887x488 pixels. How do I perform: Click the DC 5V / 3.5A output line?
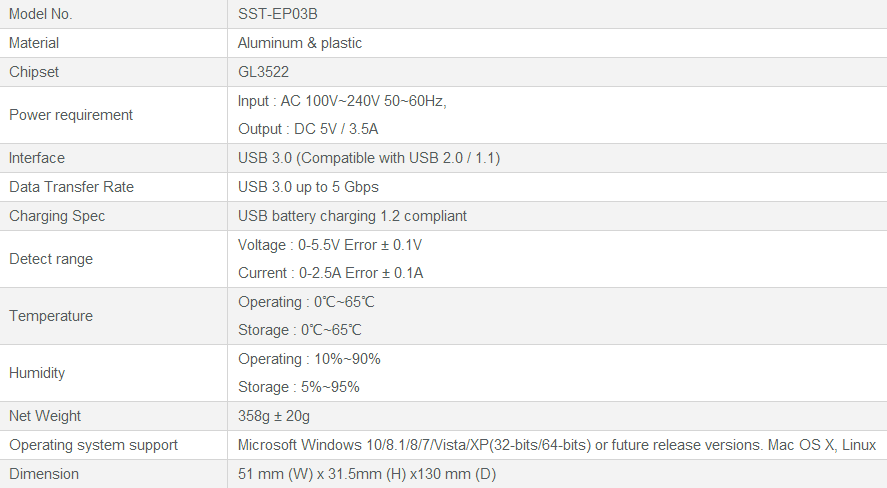[308, 129]
